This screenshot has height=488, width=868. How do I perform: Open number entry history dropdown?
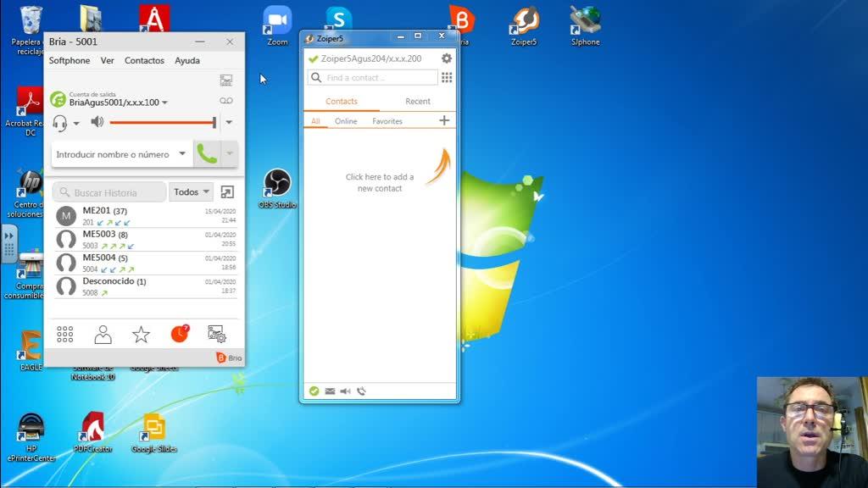[x=182, y=154]
